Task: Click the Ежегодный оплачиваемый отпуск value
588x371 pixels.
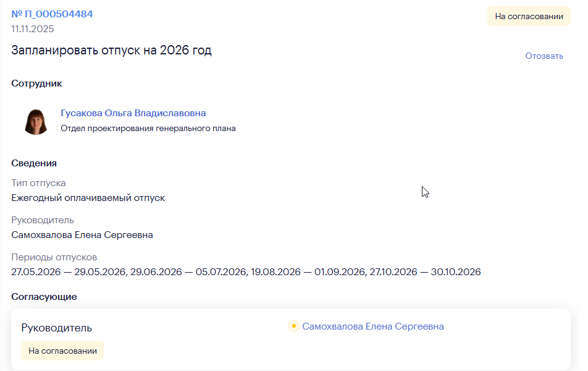Action: (88, 198)
